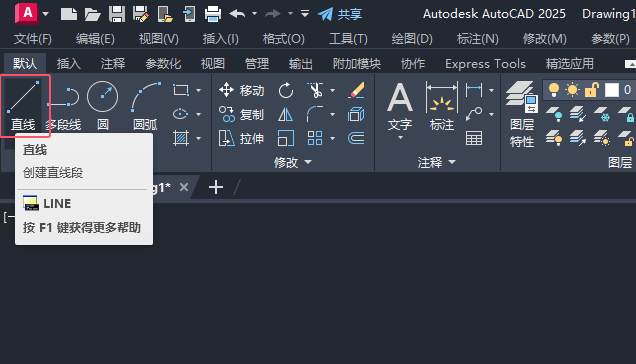Open the Modify 修改(M) menu
The width and height of the screenshot is (636, 364).
pos(545,39)
